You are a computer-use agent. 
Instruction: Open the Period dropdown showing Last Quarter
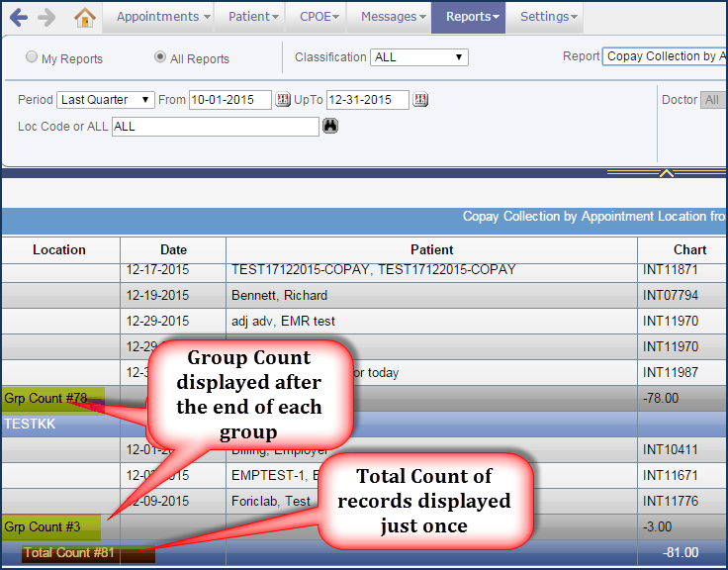point(106,99)
